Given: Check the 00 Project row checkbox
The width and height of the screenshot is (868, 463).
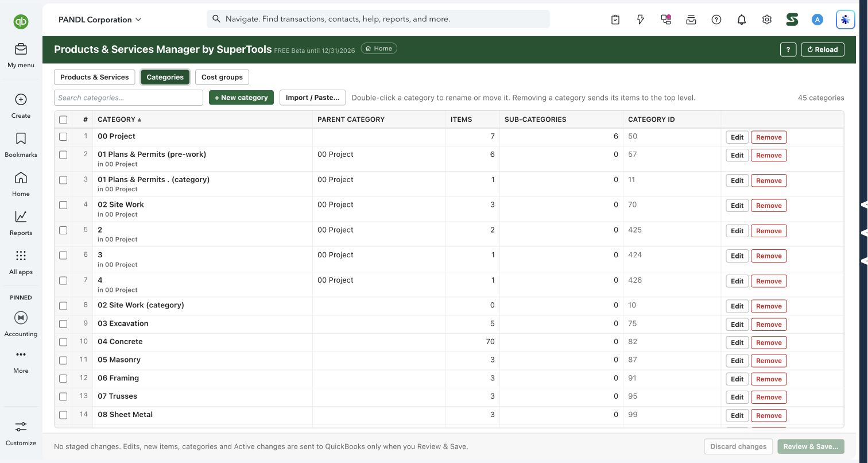Looking at the screenshot, I should pyautogui.click(x=63, y=137).
